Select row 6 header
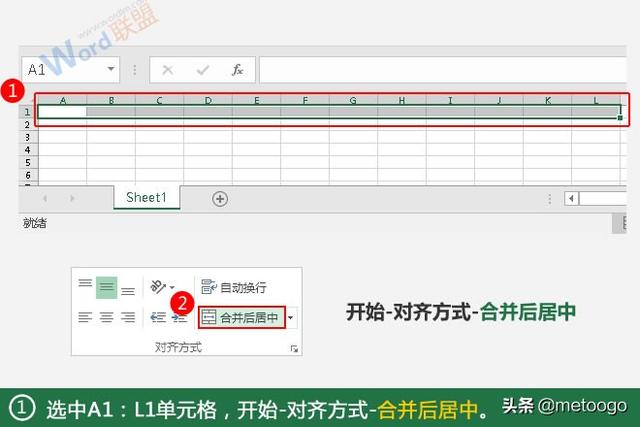Screen dimensions: 640x427 tap(28, 175)
